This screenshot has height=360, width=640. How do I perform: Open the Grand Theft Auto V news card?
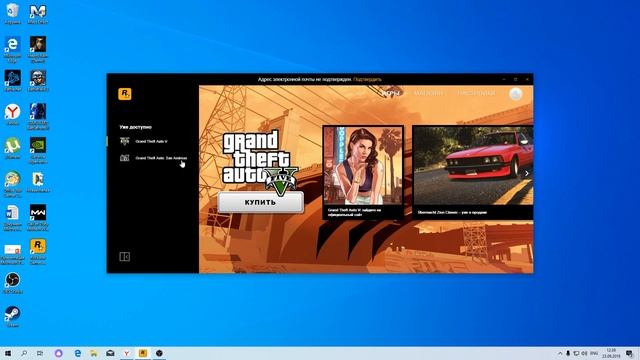(x=363, y=172)
